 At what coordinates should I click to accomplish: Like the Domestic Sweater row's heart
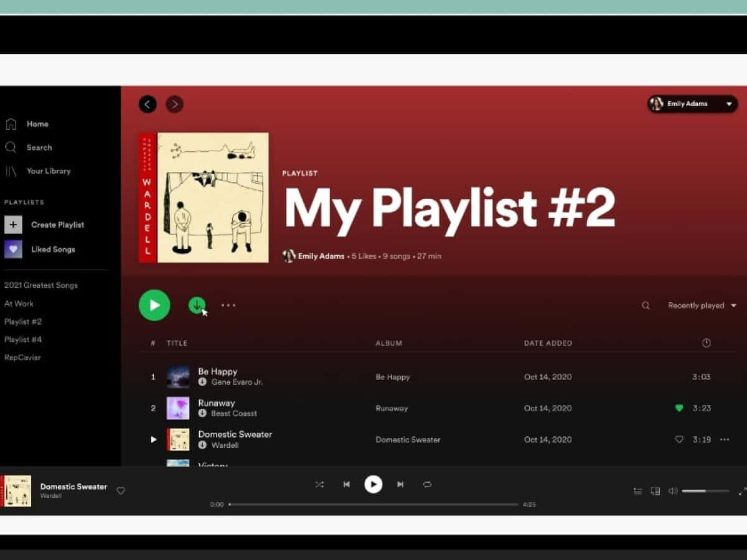pyautogui.click(x=679, y=439)
